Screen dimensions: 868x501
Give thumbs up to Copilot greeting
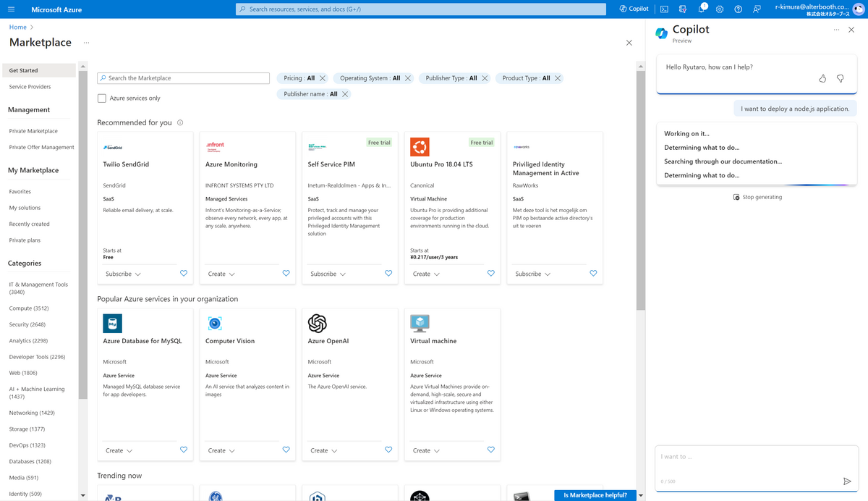click(822, 78)
